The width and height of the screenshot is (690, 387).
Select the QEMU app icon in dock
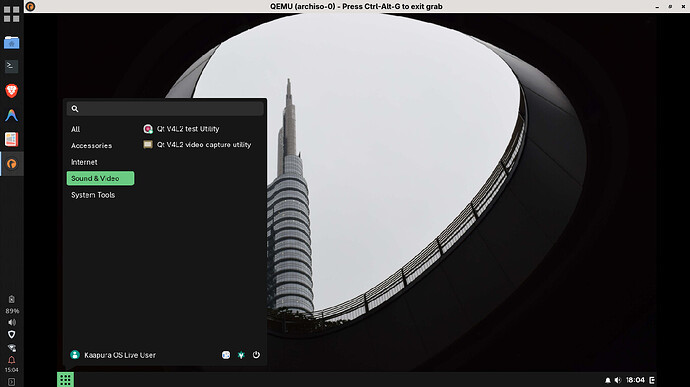click(x=11, y=164)
